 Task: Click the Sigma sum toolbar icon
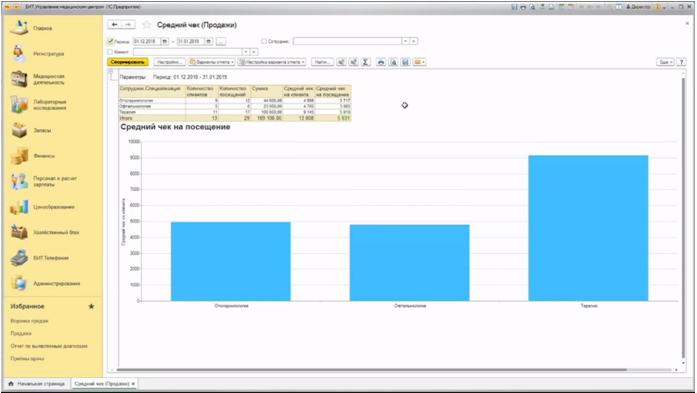[365, 62]
